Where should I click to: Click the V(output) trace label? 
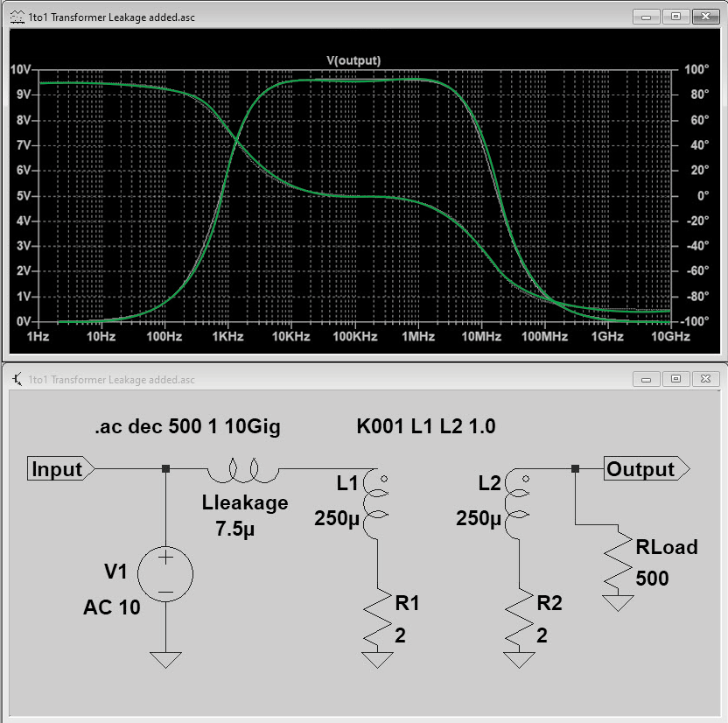pyautogui.click(x=353, y=60)
